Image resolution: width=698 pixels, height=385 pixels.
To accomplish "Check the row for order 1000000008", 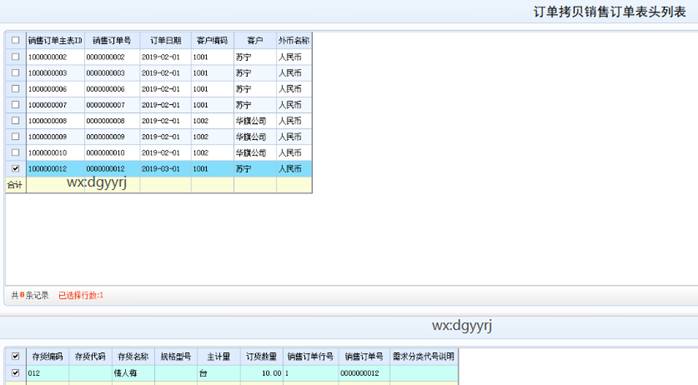I will pos(16,121).
